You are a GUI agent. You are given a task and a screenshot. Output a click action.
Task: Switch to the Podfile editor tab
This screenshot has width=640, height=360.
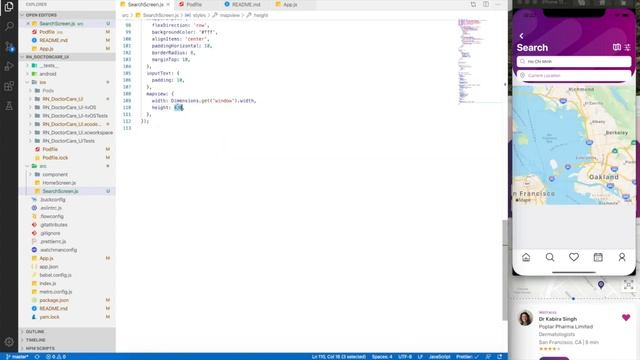[194, 4]
